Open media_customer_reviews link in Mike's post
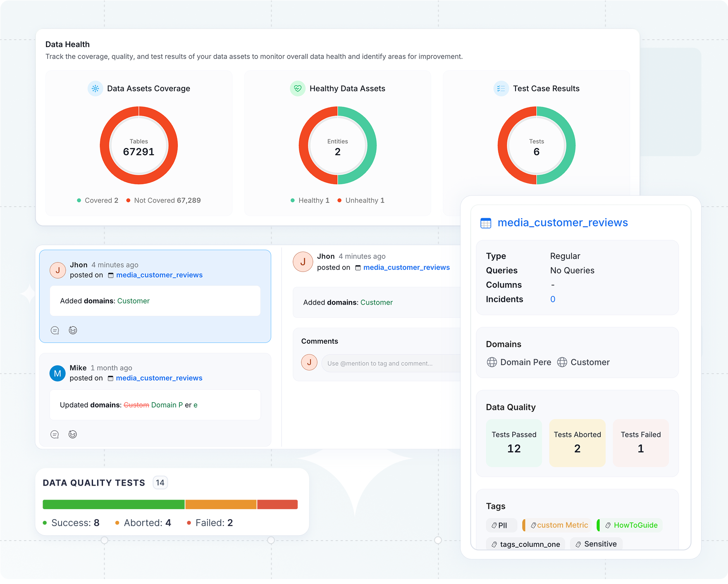Screen dimensions: 728x584 (159, 378)
